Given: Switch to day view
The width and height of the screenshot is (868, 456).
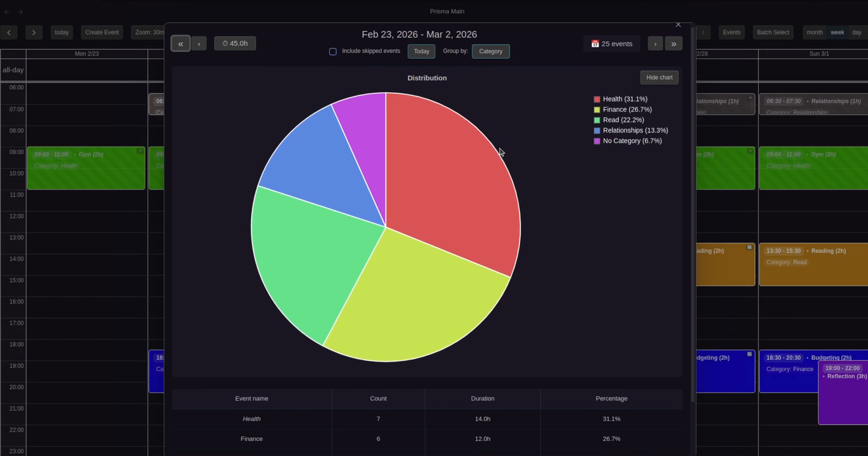Looking at the screenshot, I should [x=857, y=32].
